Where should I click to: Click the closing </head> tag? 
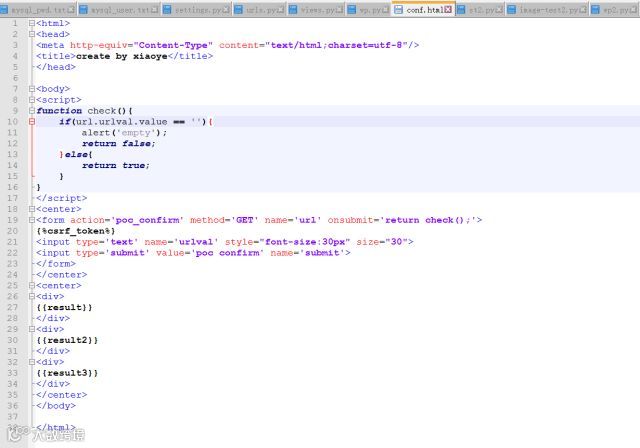click(x=56, y=67)
